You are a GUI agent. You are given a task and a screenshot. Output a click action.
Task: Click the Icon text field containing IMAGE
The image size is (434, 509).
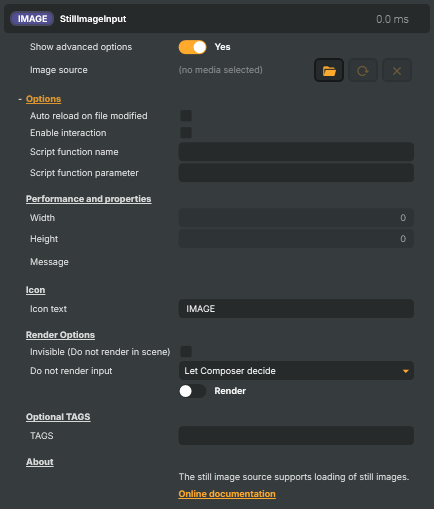pyautogui.click(x=296, y=309)
